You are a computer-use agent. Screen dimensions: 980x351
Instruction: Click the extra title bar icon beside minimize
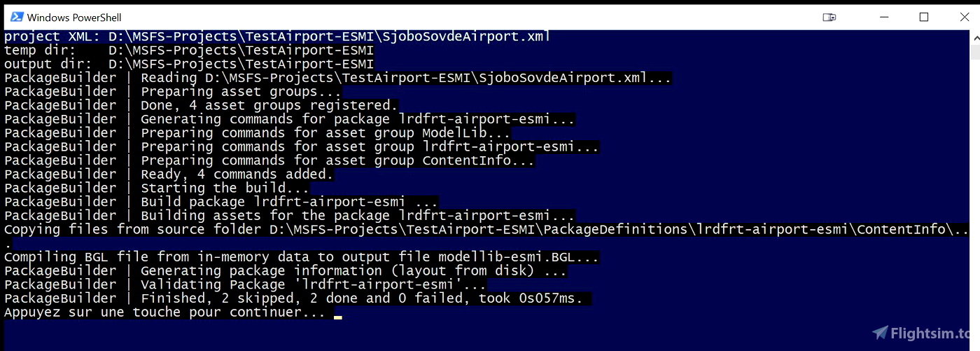pos(829,17)
